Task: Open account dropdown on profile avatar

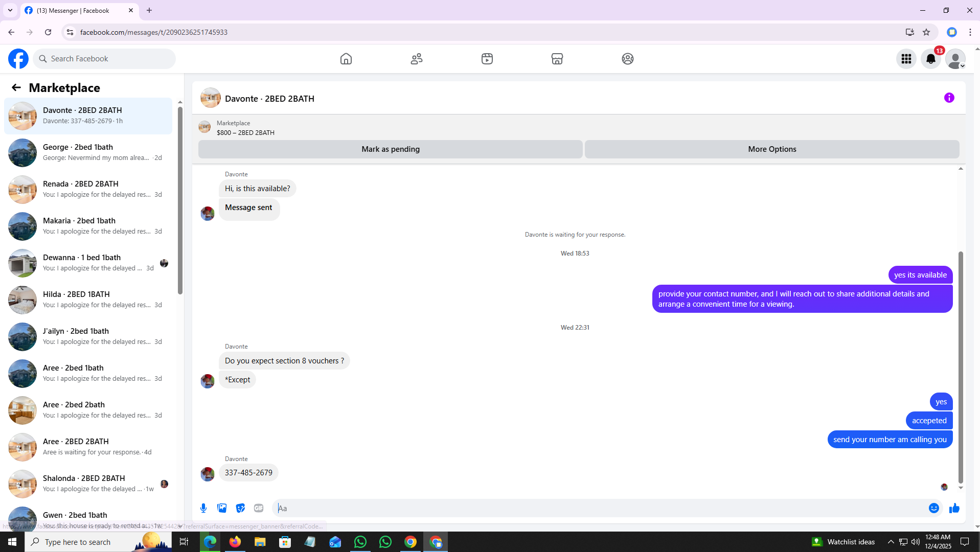Action: tap(955, 59)
